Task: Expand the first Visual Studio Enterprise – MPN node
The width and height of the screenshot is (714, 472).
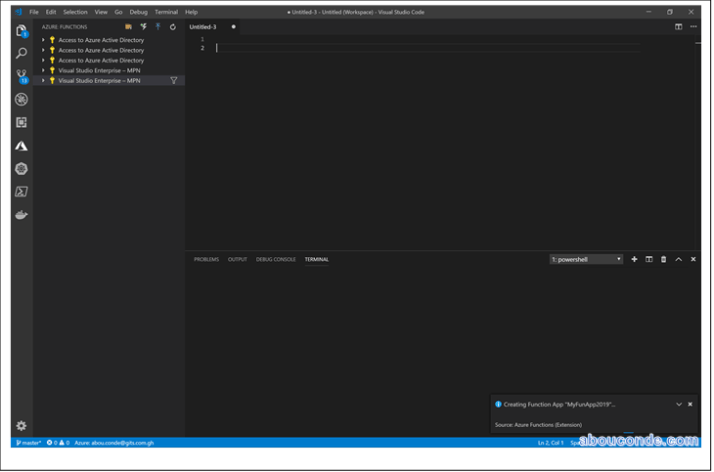Action: 43,70
